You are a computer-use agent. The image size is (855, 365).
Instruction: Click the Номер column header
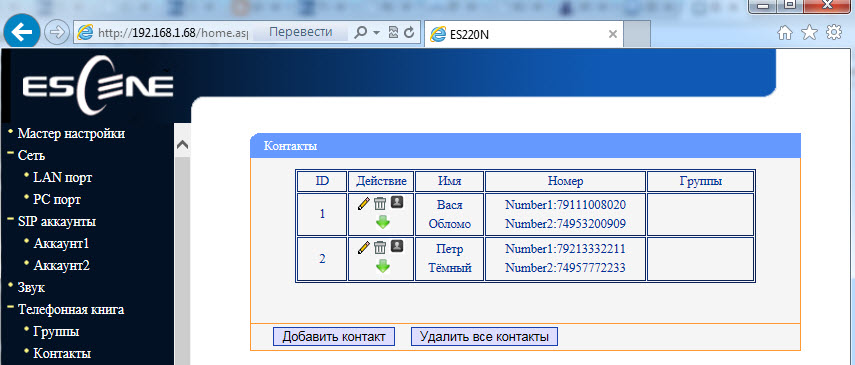point(565,181)
